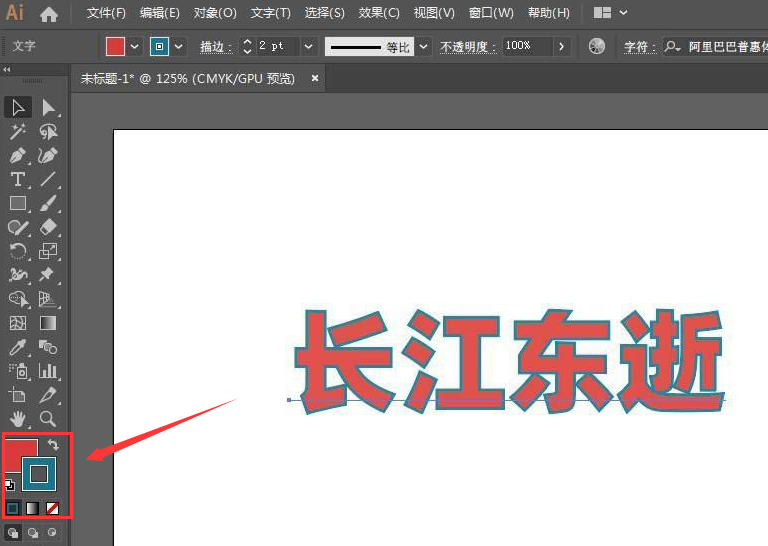Open the fill color dropdown in control bar
The height and width of the screenshot is (546, 768).
[x=135, y=47]
